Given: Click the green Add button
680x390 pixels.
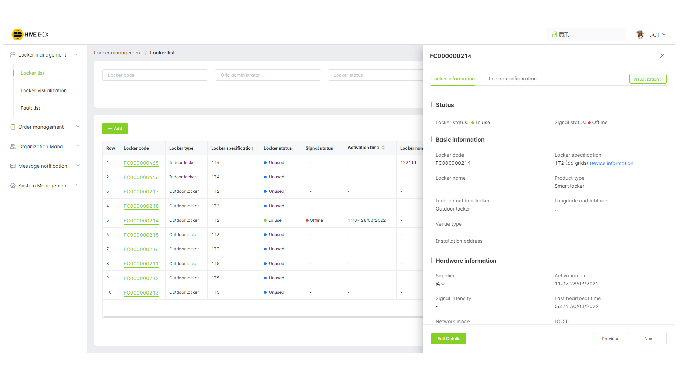Looking at the screenshot, I should coord(115,128).
